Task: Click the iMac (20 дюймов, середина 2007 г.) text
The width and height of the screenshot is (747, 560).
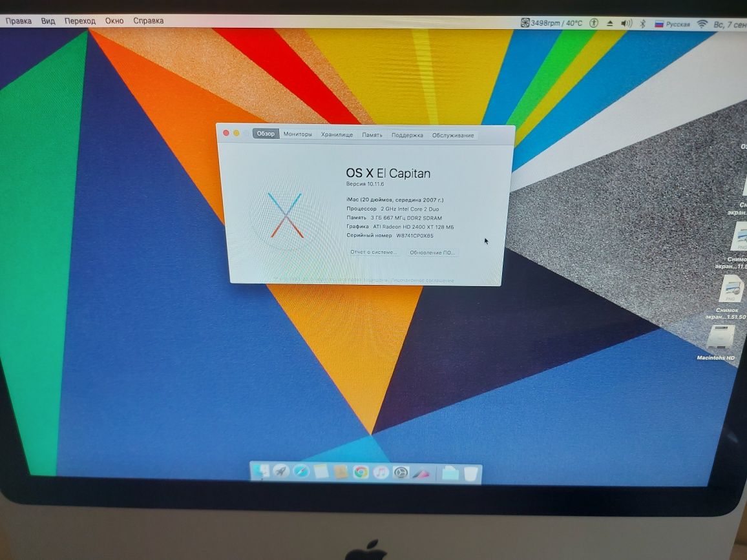Action: tap(395, 200)
